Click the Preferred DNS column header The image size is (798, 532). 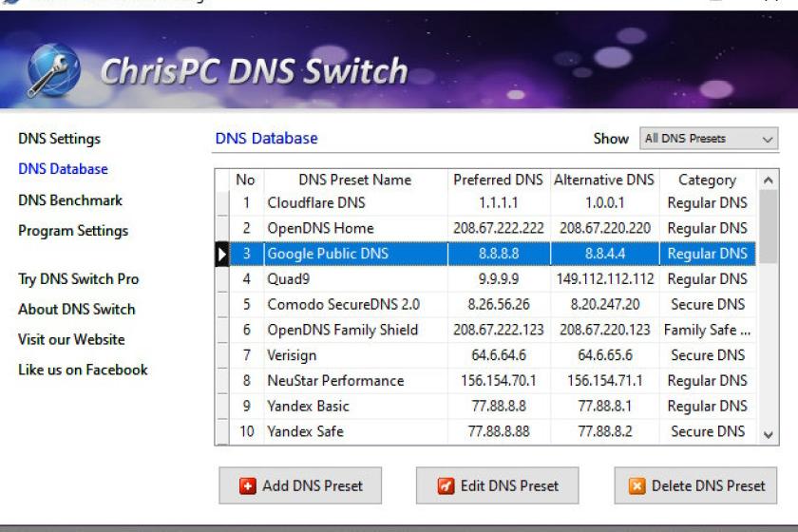point(499,180)
